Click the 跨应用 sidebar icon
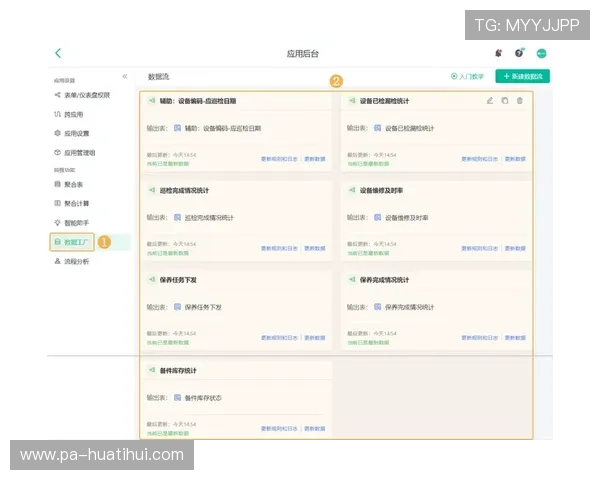Screen dimensions: 600x480 [x=57, y=114]
